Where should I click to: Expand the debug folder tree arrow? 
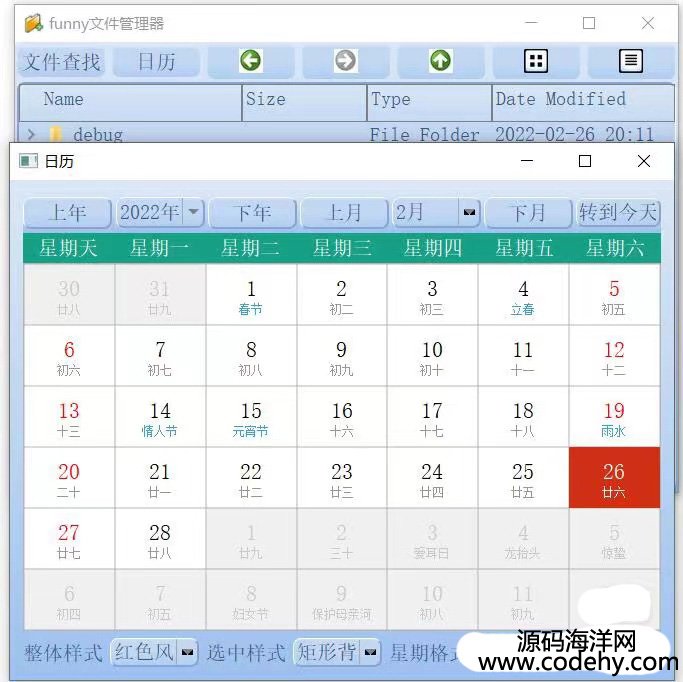[x=32, y=134]
